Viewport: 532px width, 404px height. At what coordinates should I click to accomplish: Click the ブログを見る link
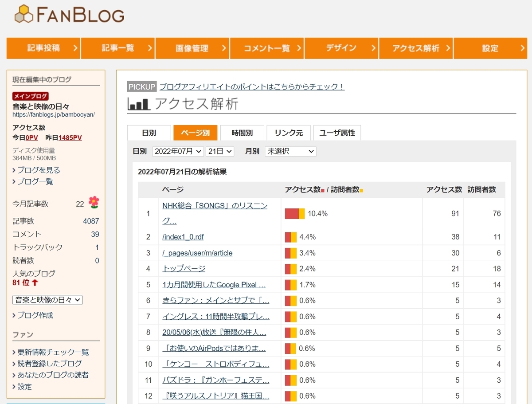pyautogui.click(x=39, y=170)
